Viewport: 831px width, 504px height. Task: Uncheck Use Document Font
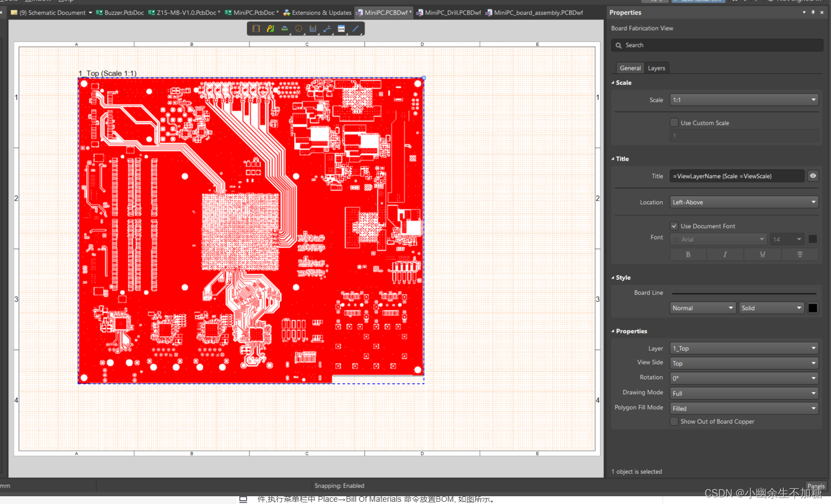coord(674,226)
